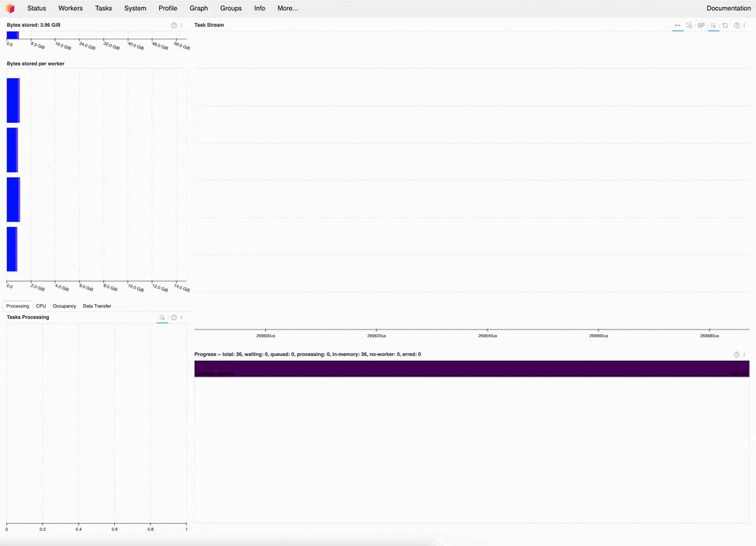Open the overflow menu beside Bytes stored

point(182,25)
